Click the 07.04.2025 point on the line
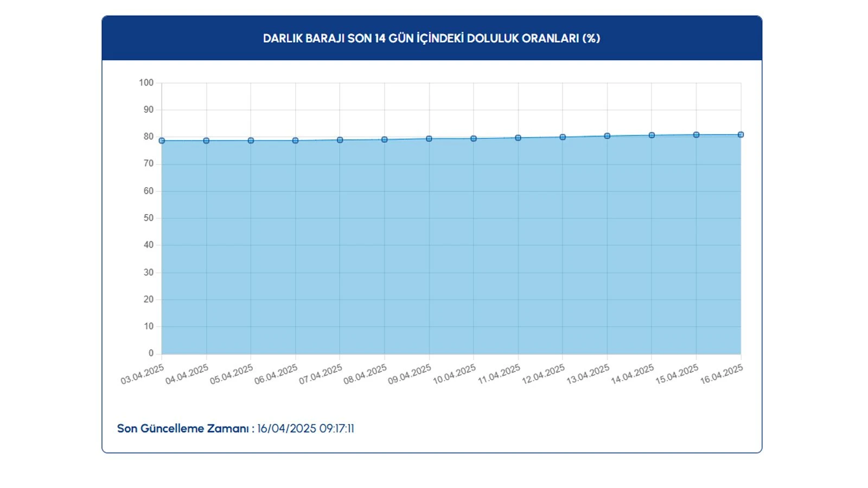868x488 pixels. [x=340, y=140]
